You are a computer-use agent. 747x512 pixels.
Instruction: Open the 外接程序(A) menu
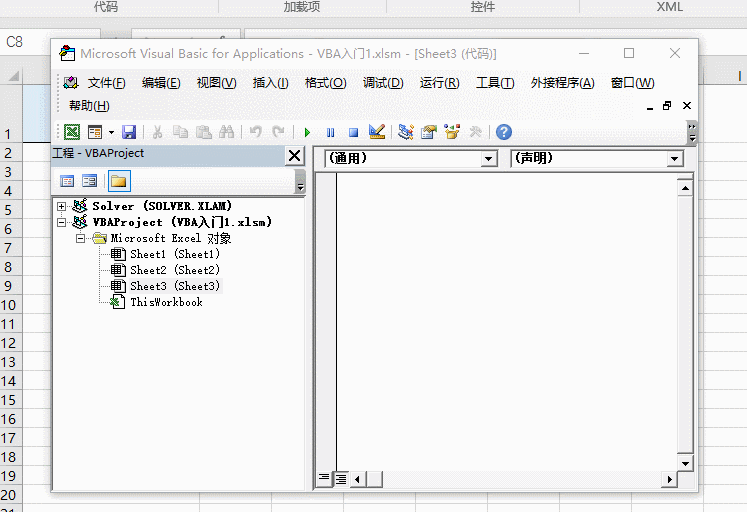click(563, 83)
